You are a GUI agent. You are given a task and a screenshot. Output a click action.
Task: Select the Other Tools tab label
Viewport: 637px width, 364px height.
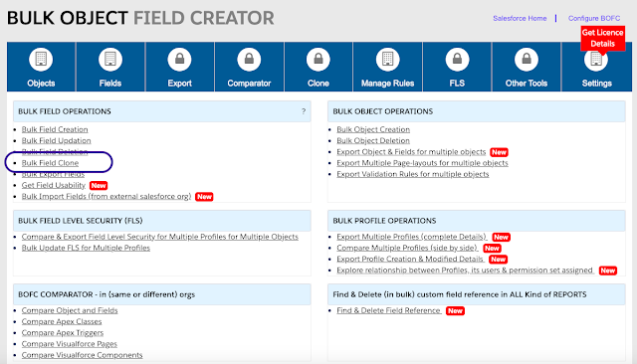(527, 84)
